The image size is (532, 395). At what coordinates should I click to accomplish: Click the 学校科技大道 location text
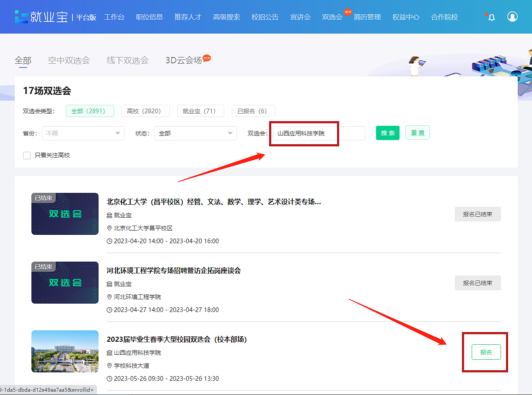pyautogui.click(x=132, y=366)
